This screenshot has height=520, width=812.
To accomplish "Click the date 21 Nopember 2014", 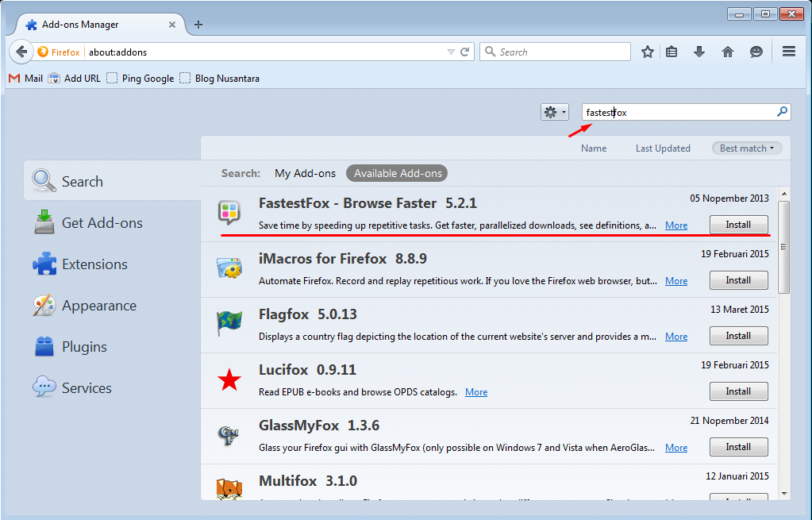I will click(x=729, y=421).
